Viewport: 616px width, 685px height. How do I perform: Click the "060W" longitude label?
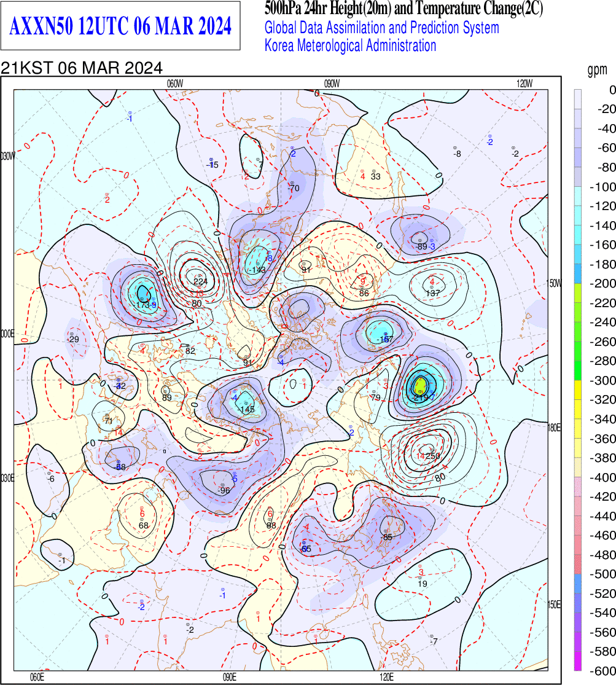click(x=175, y=84)
